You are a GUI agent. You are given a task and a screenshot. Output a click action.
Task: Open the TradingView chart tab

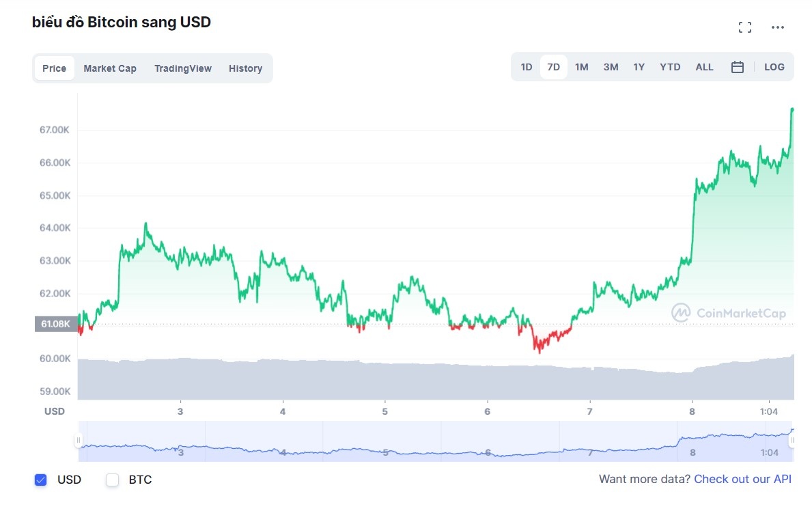point(183,68)
